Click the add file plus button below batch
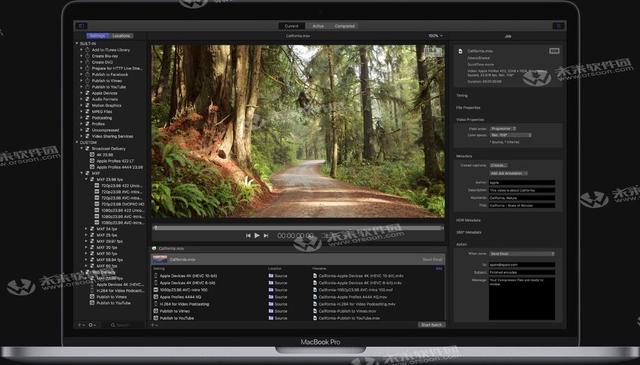 [x=154, y=325]
